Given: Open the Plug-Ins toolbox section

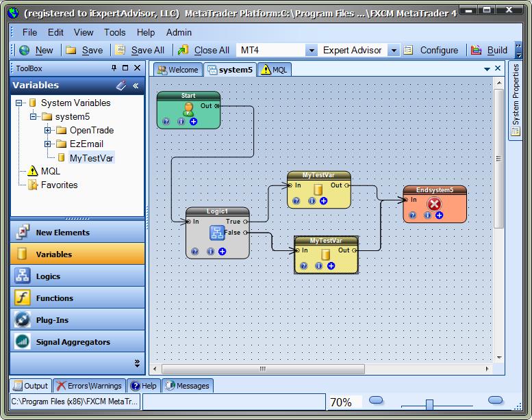Looking at the screenshot, I should click(77, 319).
